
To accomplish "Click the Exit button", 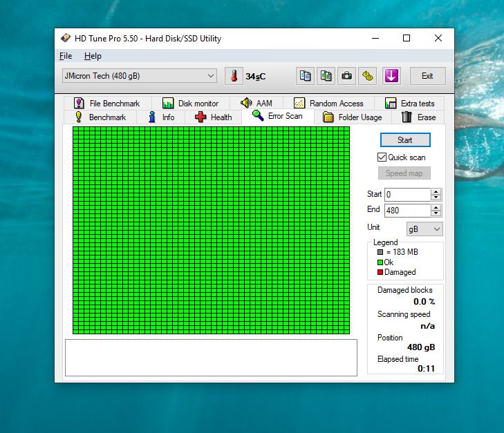I will (x=427, y=76).
